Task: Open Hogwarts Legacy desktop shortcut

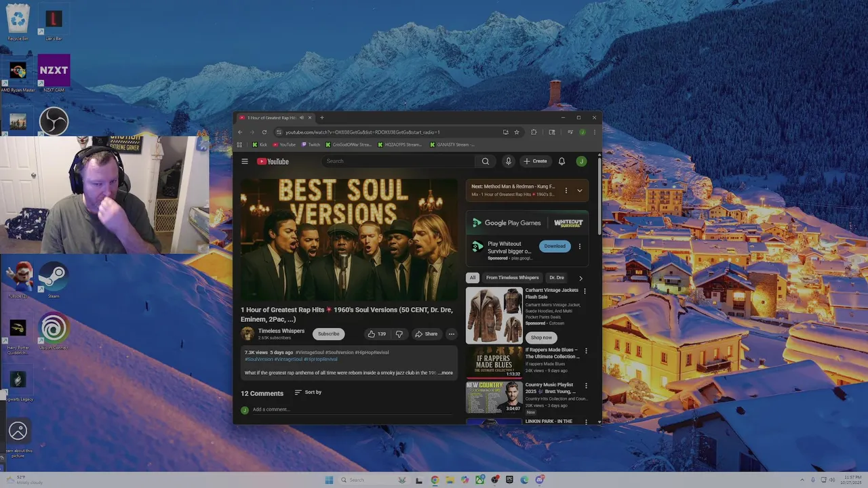Action: pyautogui.click(x=18, y=385)
